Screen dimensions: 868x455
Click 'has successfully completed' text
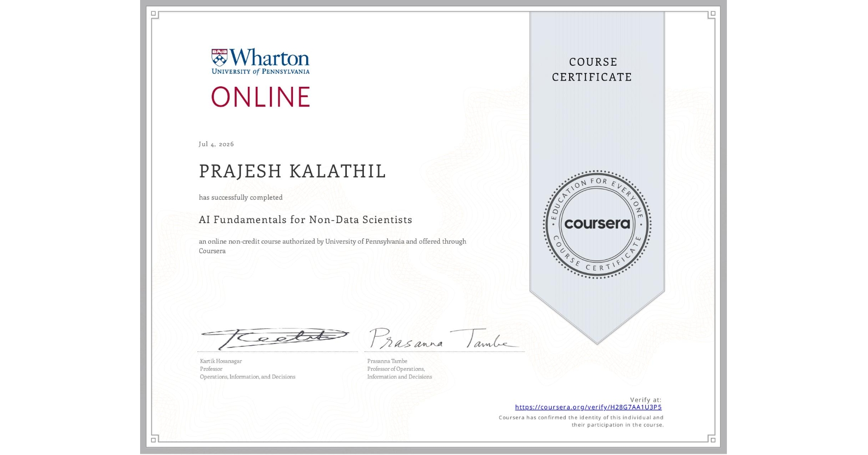(x=241, y=197)
